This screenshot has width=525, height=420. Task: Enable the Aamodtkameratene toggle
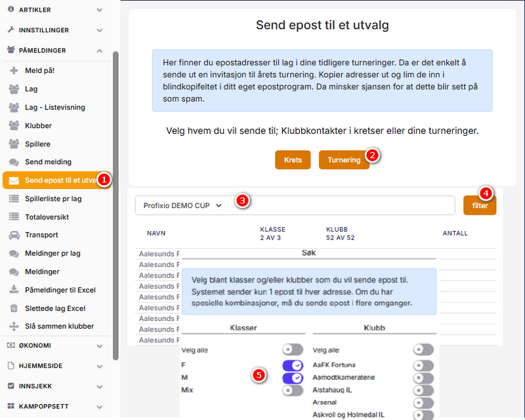point(423,378)
